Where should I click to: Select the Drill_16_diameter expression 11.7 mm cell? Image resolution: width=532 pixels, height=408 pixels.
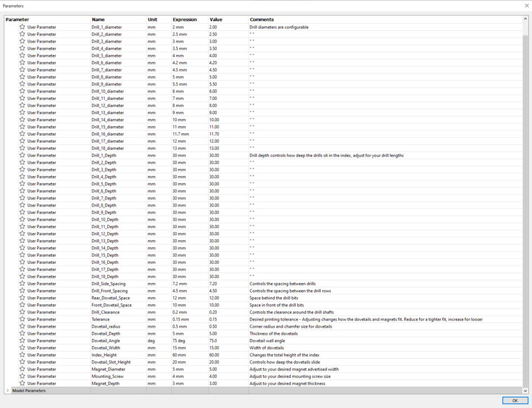(x=181, y=135)
